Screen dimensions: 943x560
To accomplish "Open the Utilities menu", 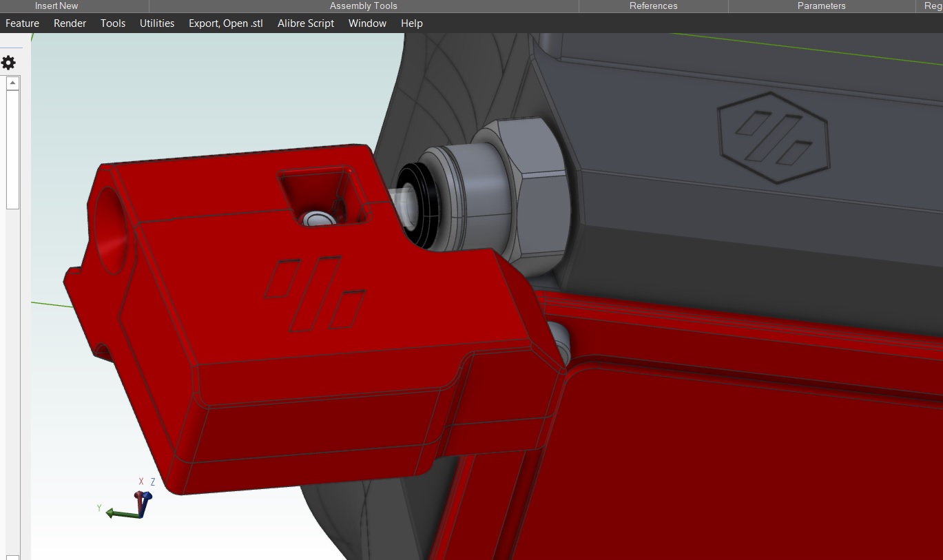I will coord(156,23).
